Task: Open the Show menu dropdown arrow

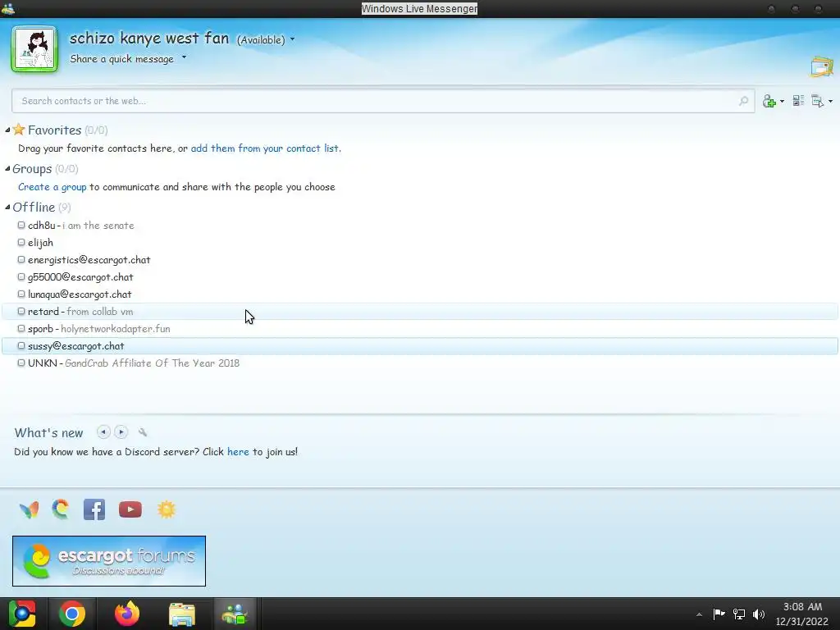Action: [x=830, y=101]
